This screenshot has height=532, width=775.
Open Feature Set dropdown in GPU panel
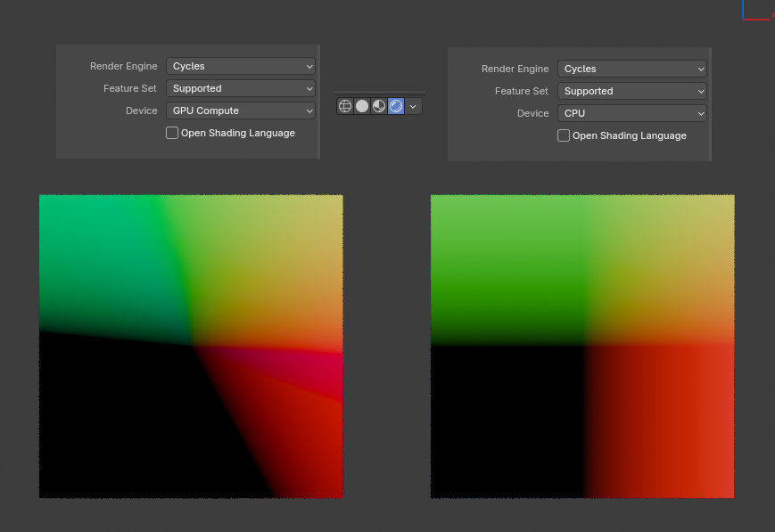[x=241, y=88]
